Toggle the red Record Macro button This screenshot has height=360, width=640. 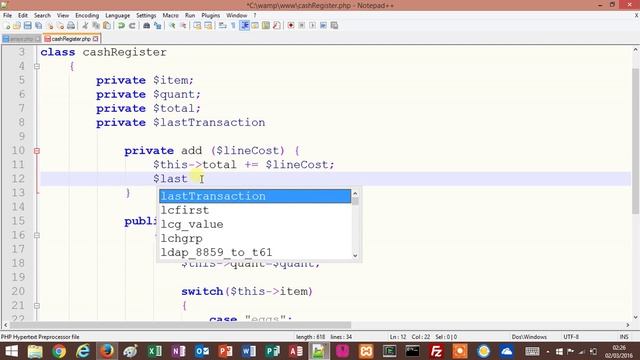click(291, 25)
